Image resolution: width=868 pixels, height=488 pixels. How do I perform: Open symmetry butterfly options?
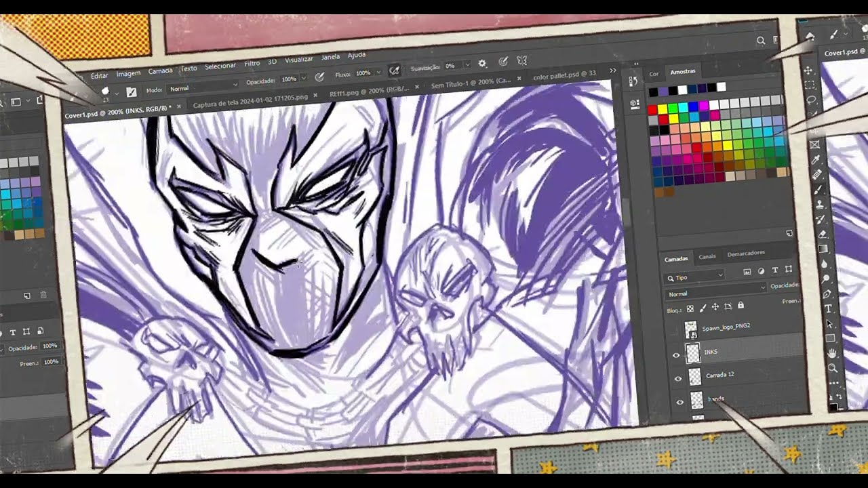(x=521, y=60)
